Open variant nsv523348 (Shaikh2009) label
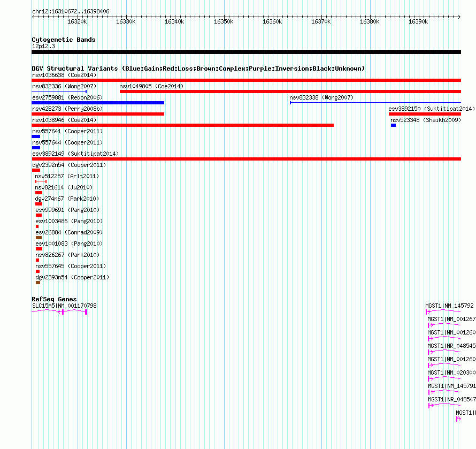The width and height of the screenshot is (476, 449). [426, 120]
